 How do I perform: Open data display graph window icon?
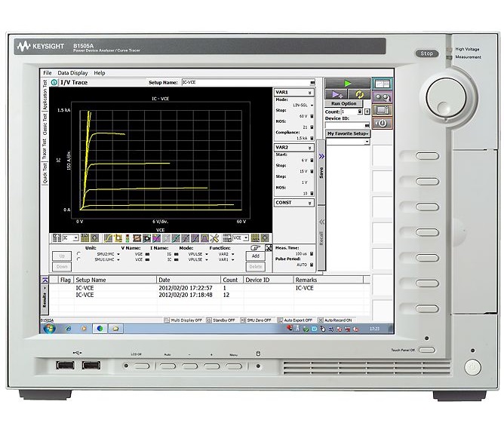click(x=383, y=84)
